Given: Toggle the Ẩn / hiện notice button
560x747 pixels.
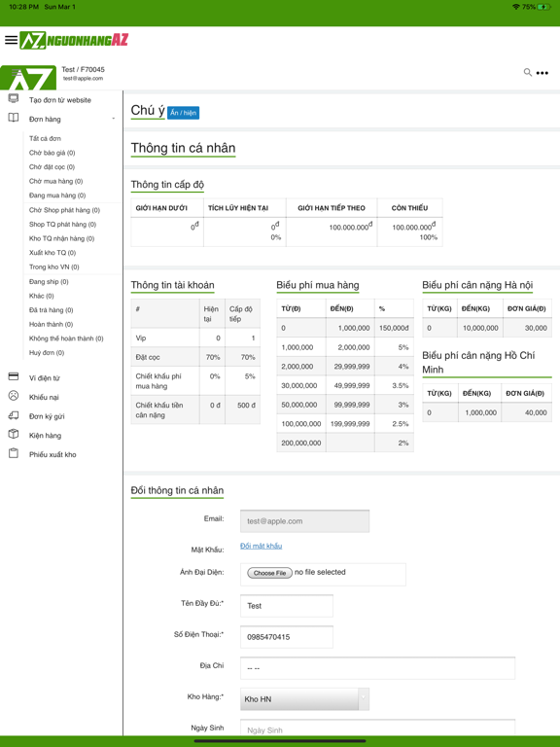Looking at the screenshot, I should pos(184,113).
